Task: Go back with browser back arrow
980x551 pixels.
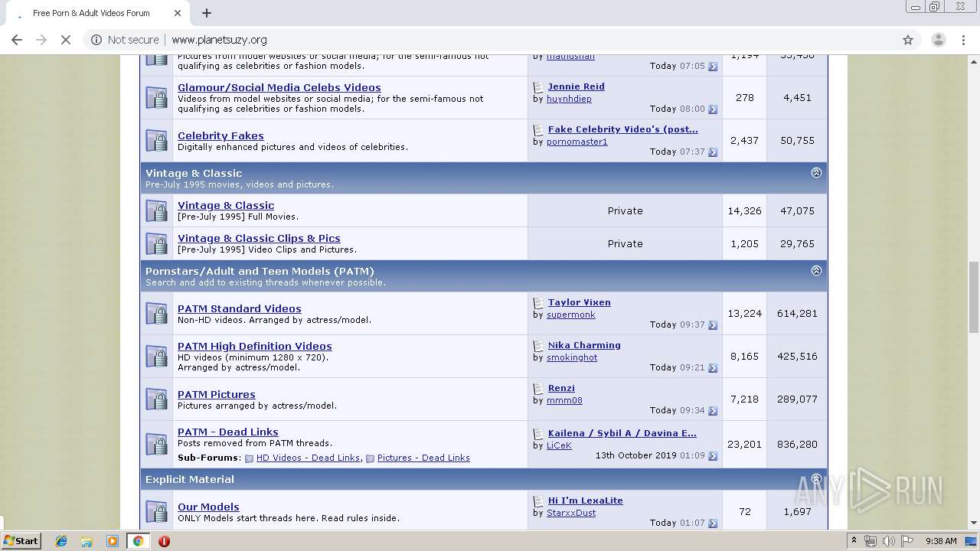Action: [x=17, y=40]
